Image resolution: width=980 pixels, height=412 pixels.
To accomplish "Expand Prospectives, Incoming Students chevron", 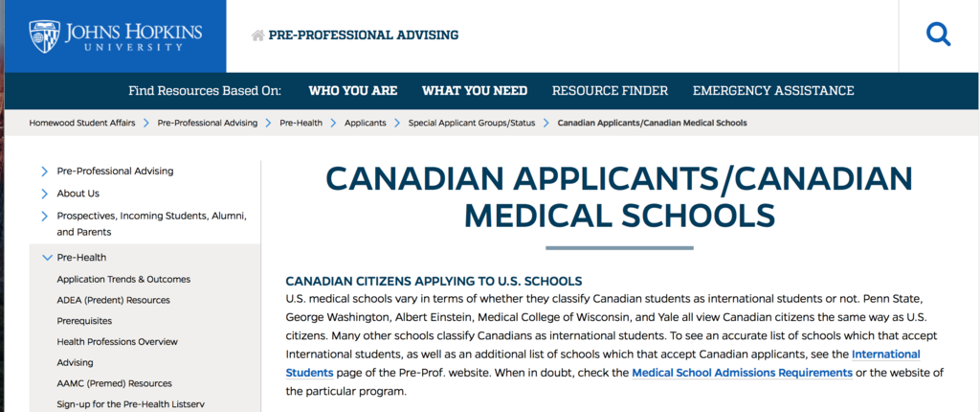I will pyautogui.click(x=45, y=216).
